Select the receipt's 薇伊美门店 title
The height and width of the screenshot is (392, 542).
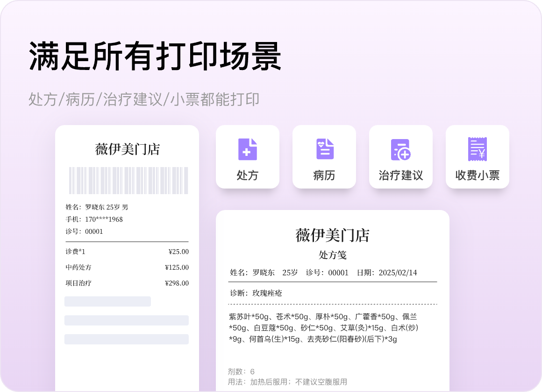128,149
